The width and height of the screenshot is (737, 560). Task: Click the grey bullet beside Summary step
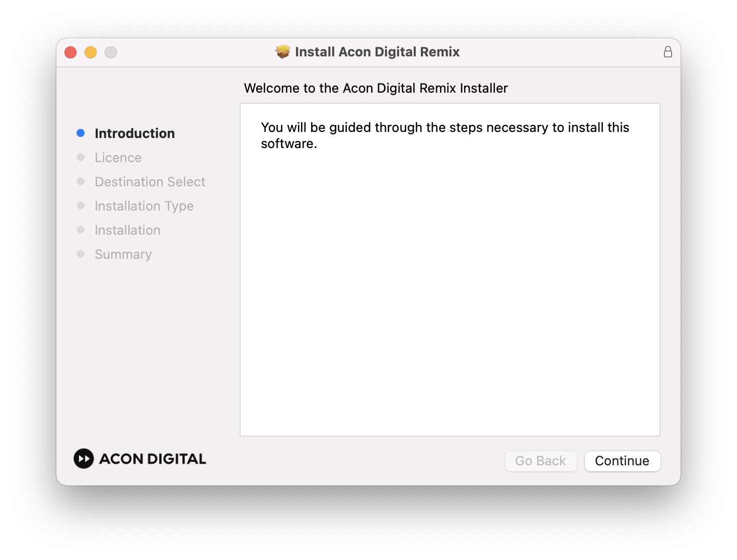(x=81, y=254)
